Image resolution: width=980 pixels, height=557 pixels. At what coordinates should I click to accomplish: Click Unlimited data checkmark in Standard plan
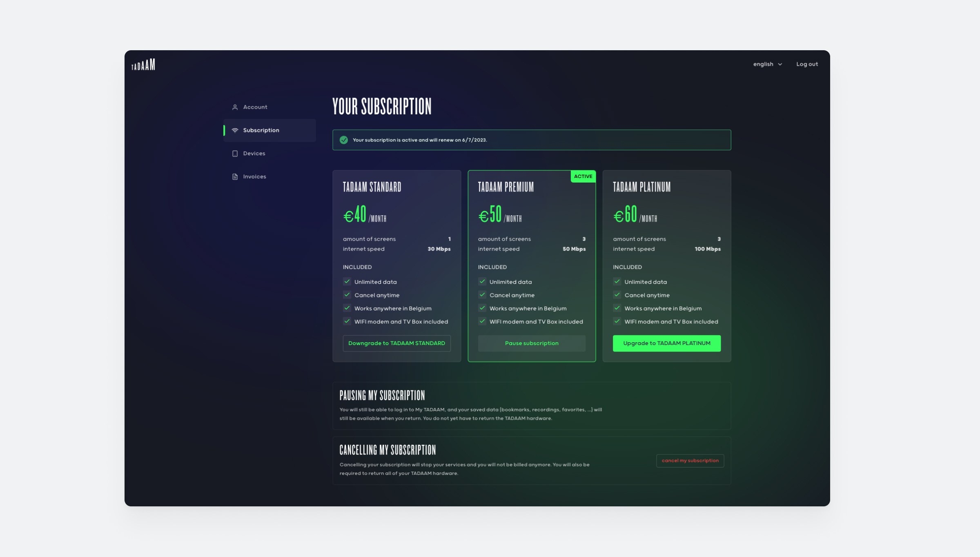tap(347, 281)
